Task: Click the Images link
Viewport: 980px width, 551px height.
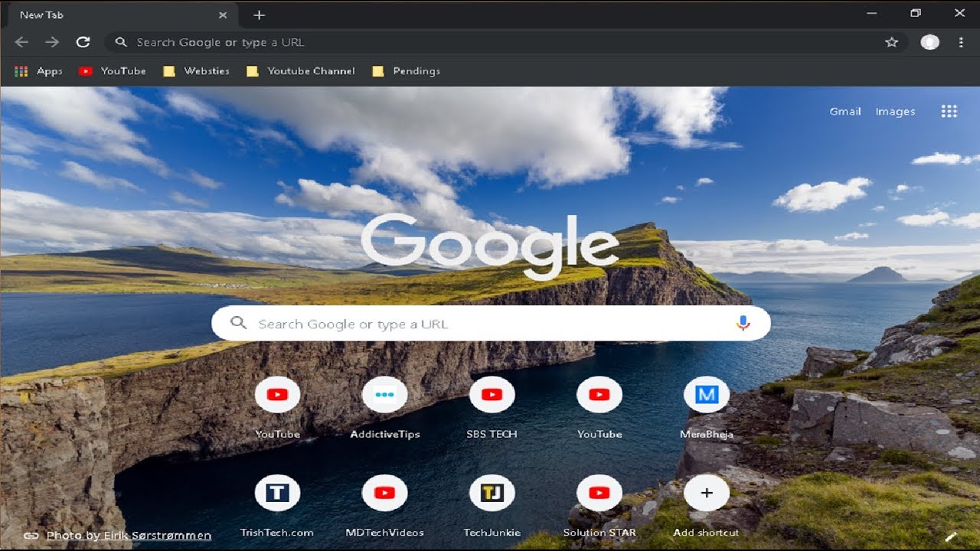Action: coord(895,111)
